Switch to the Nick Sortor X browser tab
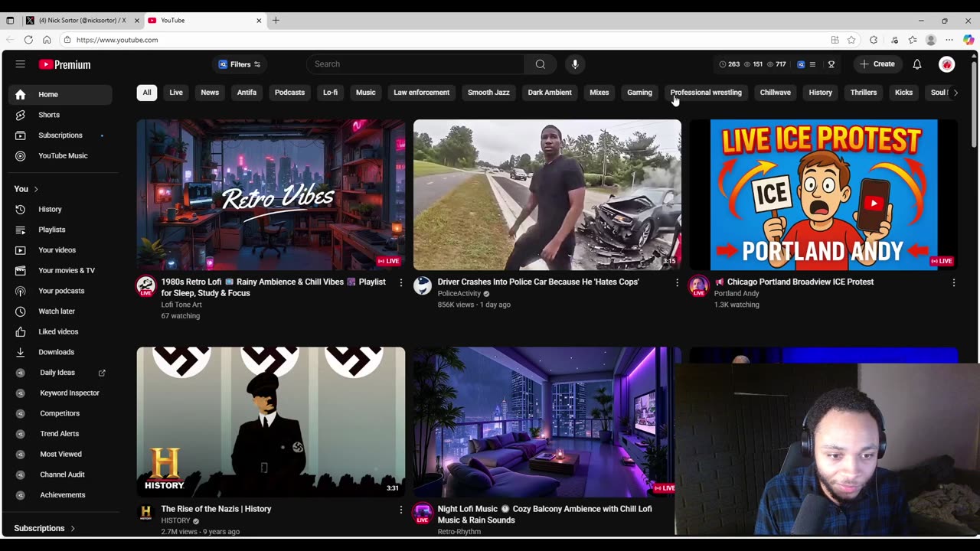Viewport: 980px width, 551px height. click(x=81, y=21)
